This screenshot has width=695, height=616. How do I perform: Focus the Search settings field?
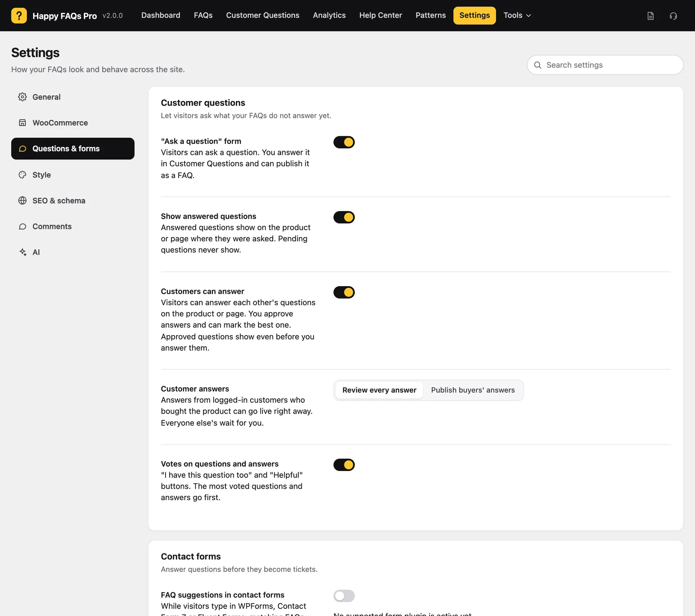point(605,65)
